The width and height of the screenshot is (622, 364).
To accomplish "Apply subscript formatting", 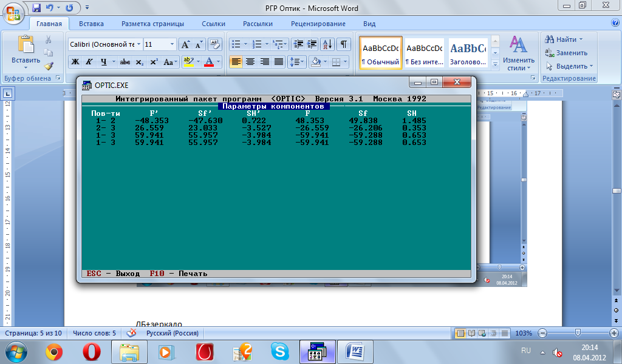I will 139,62.
